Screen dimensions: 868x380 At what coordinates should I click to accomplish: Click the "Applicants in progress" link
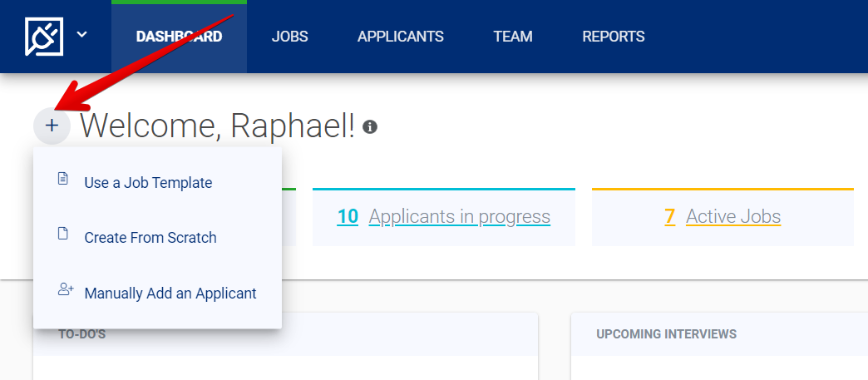(x=459, y=217)
